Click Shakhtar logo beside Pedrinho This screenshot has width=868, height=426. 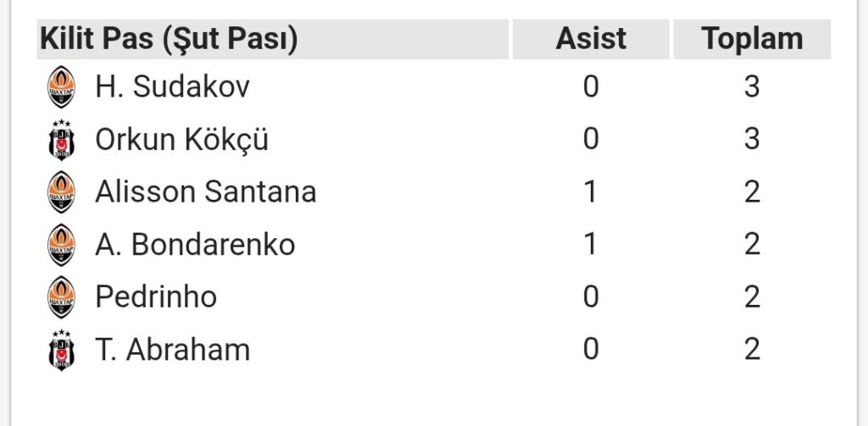pos(61,297)
